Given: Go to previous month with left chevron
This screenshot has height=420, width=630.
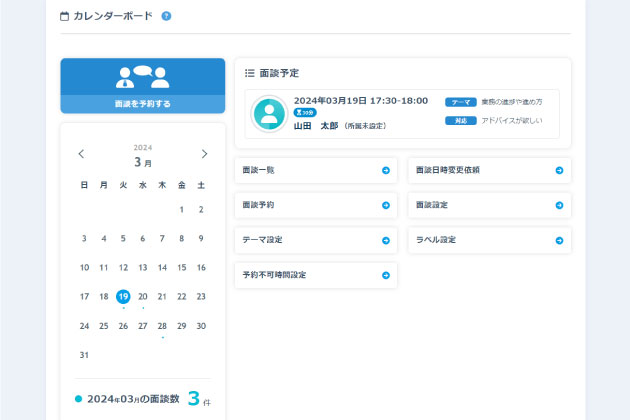Looking at the screenshot, I should [x=82, y=154].
